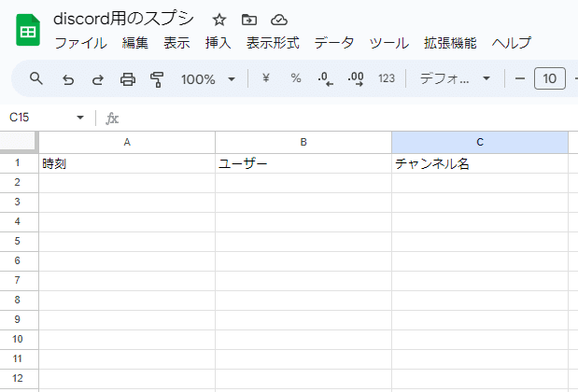The image size is (578, 392).
Task: Open the ツール menu
Action: (x=388, y=43)
